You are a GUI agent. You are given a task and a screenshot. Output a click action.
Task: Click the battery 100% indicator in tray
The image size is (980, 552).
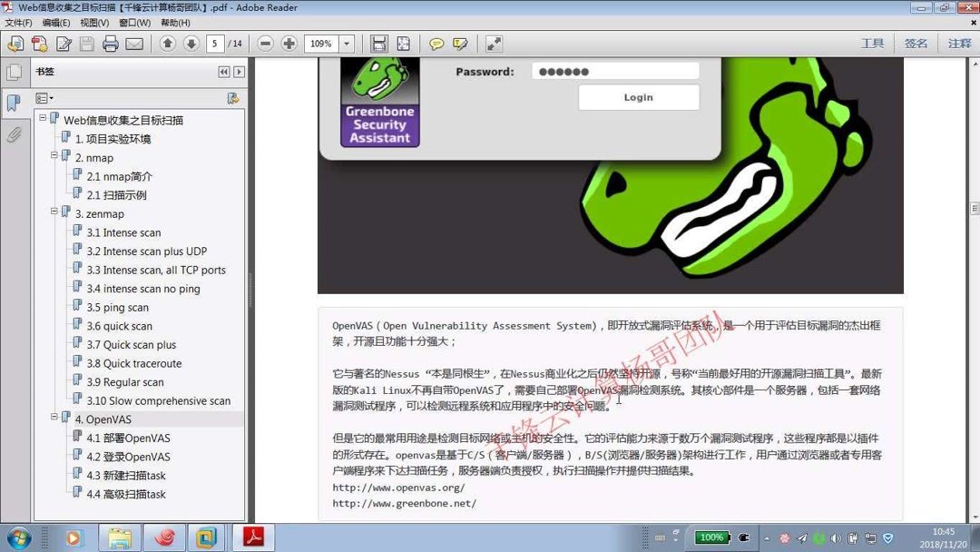[712, 537]
